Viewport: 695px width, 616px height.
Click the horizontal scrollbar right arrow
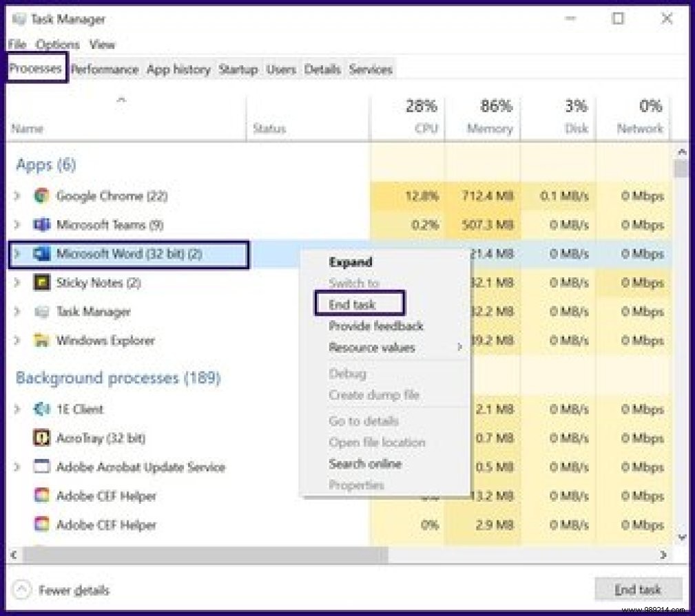click(663, 555)
